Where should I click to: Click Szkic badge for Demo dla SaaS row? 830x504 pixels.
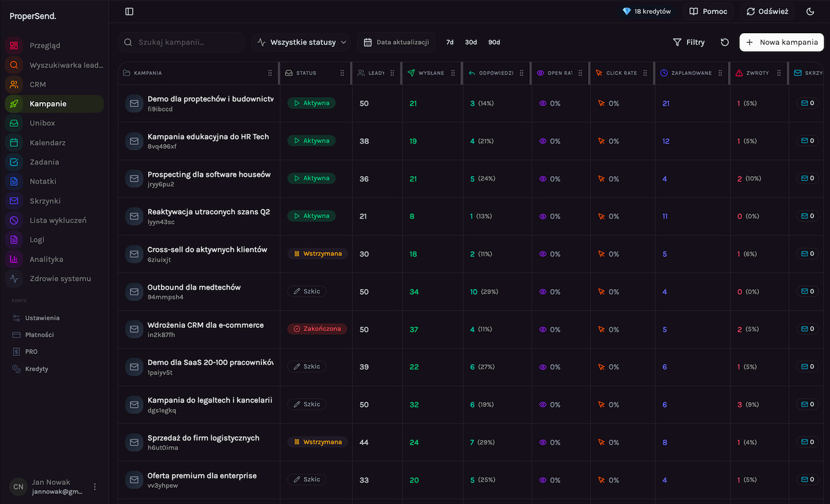click(307, 366)
